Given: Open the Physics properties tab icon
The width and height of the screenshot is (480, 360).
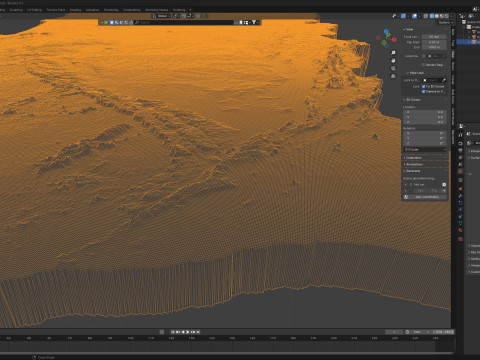Looking at the screenshot, I should coord(460,209).
